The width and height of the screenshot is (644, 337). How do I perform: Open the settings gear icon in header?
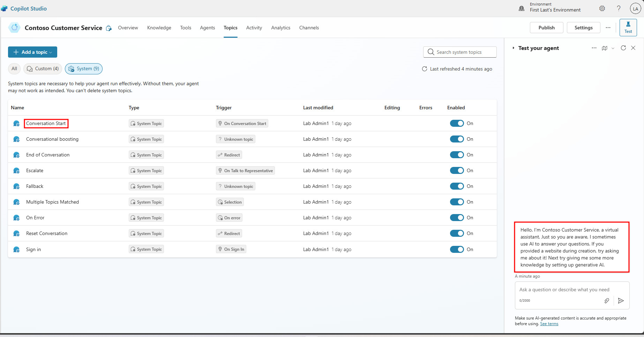[602, 8]
